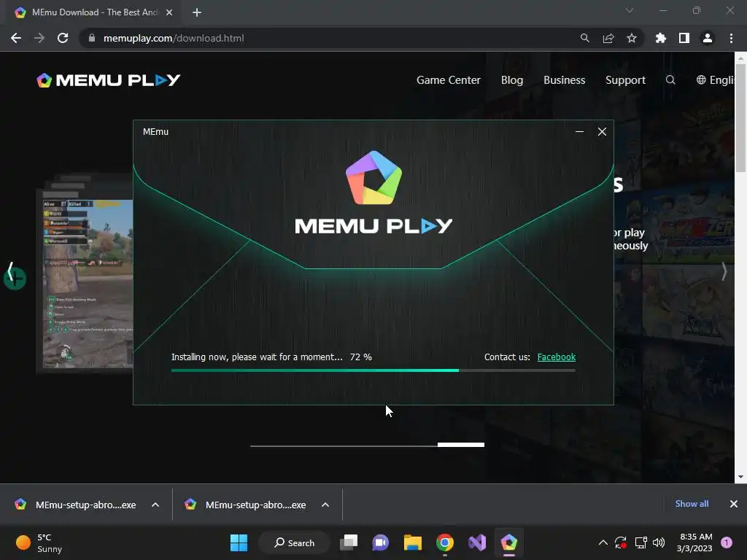Open volume speaker tray icon

pyautogui.click(x=659, y=542)
